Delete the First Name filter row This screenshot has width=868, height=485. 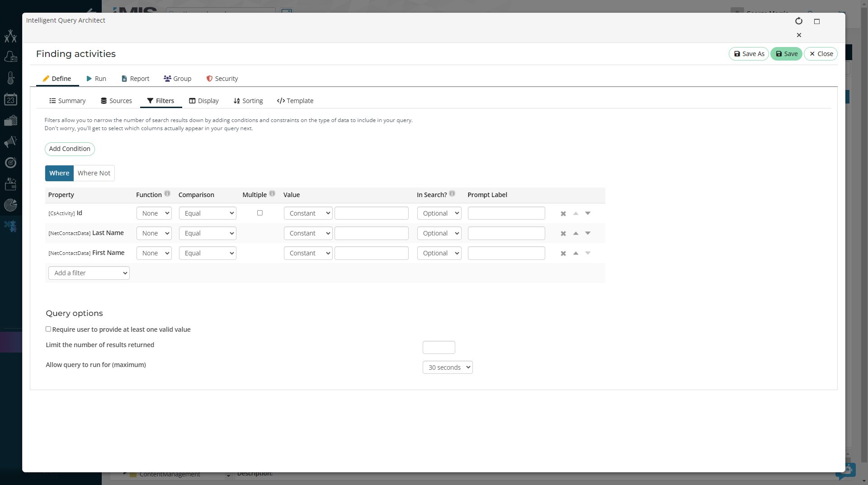(563, 254)
